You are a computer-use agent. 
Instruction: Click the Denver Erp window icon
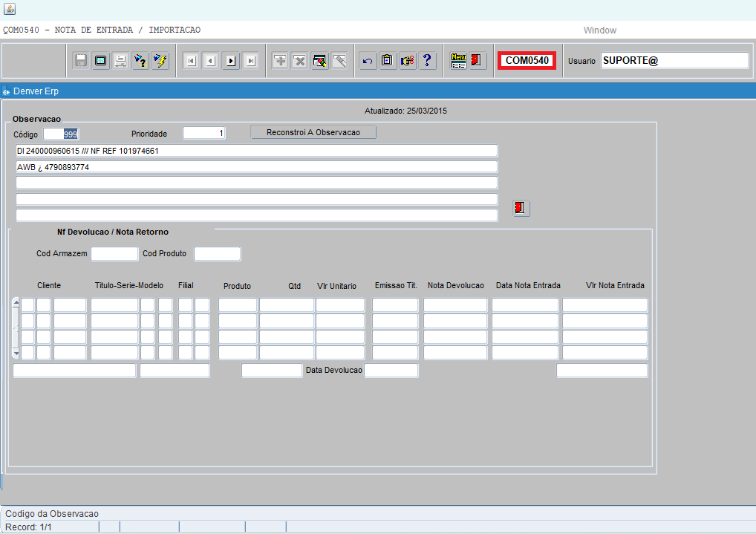(x=6, y=91)
